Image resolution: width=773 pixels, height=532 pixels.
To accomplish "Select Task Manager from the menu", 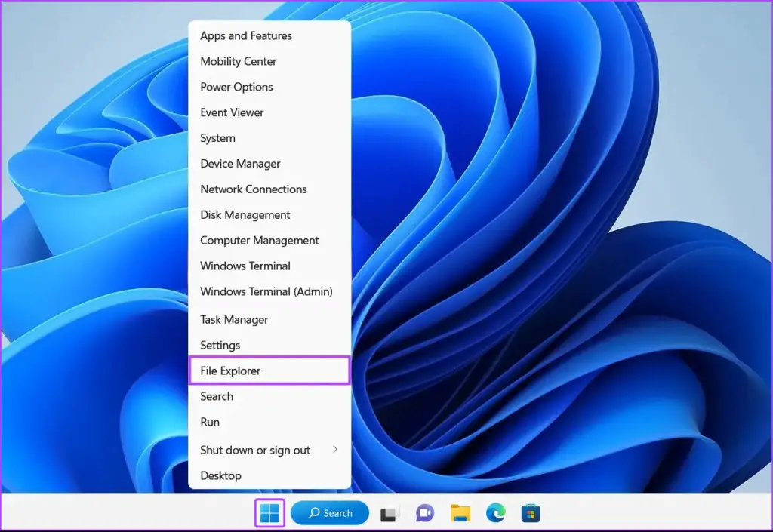I will 234,320.
